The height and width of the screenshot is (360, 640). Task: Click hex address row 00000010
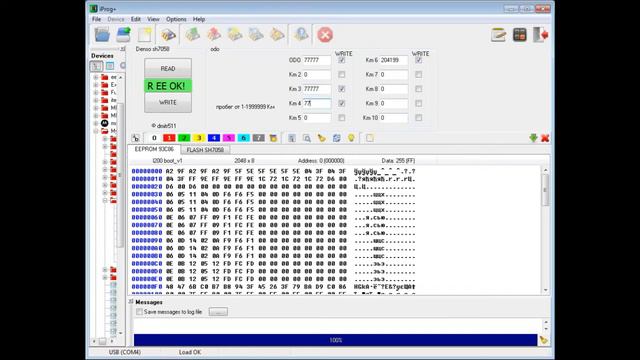[147, 179]
